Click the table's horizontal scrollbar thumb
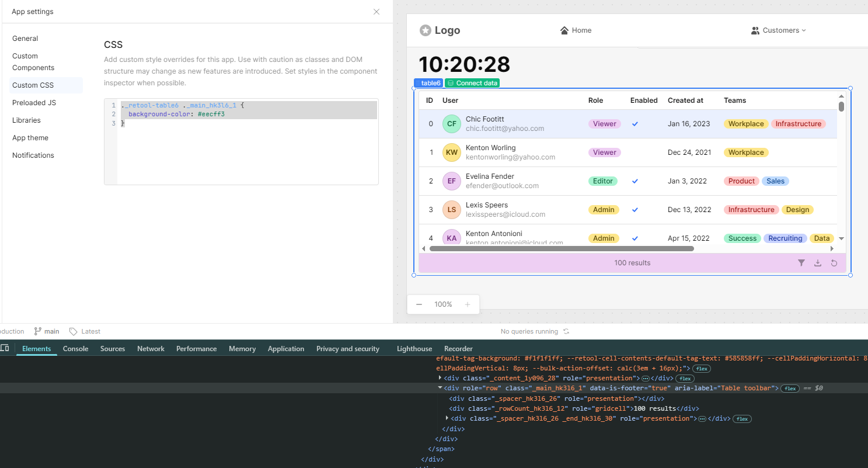868x468 pixels. 562,249
